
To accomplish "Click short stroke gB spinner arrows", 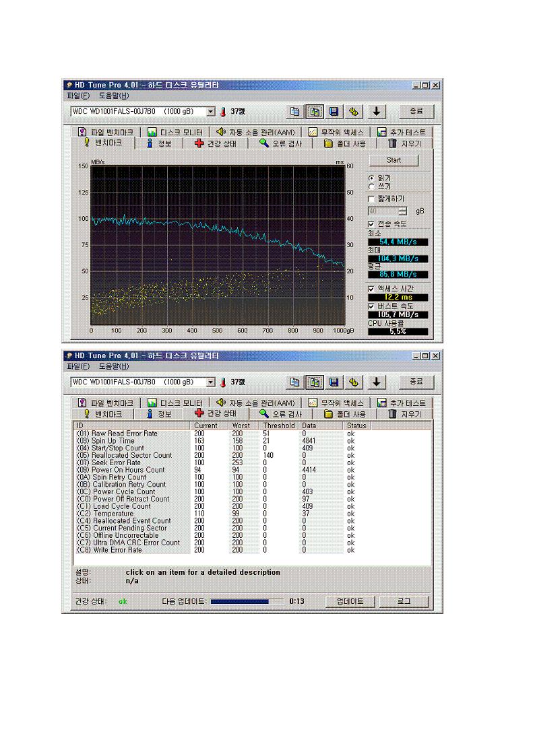I will (403, 211).
